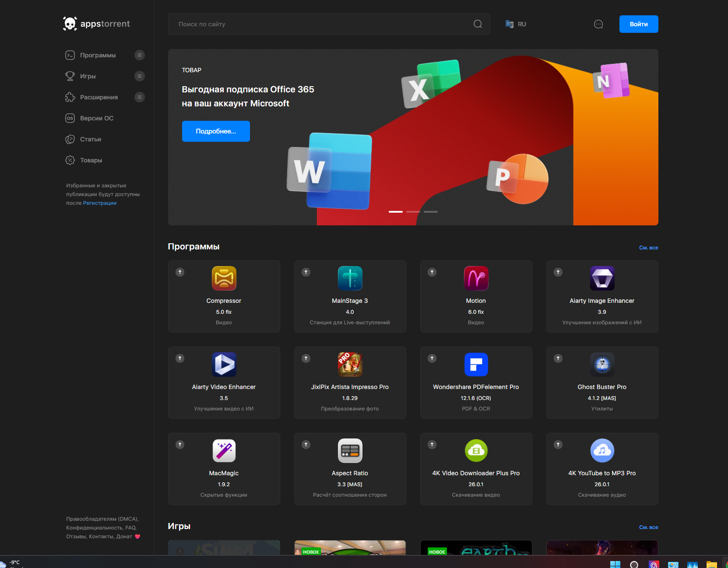Expand the Игры submenu list
The width and height of the screenshot is (728, 568).
pyautogui.click(x=139, y=76)
